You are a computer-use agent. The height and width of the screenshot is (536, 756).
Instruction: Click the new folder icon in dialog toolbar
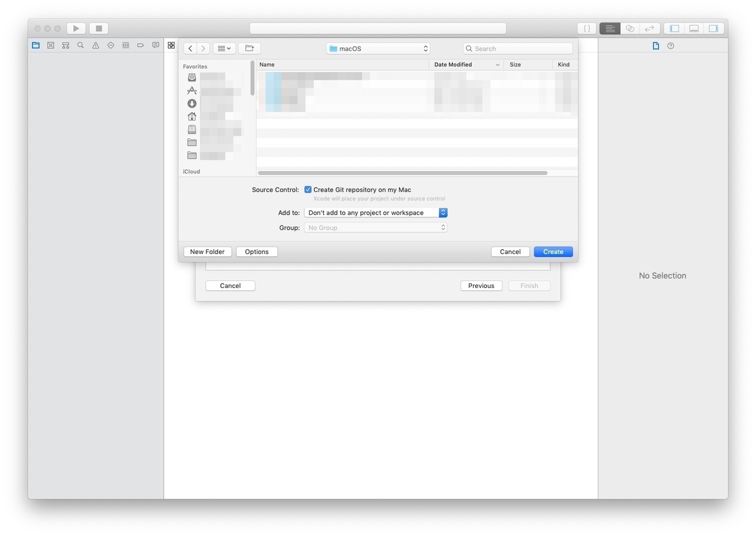pyautogui.click(x=249, y=48)
